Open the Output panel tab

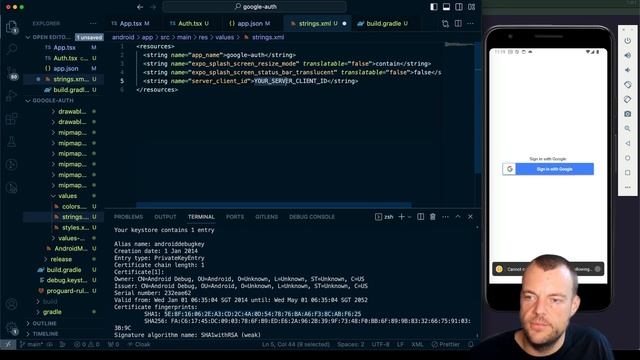165,217
